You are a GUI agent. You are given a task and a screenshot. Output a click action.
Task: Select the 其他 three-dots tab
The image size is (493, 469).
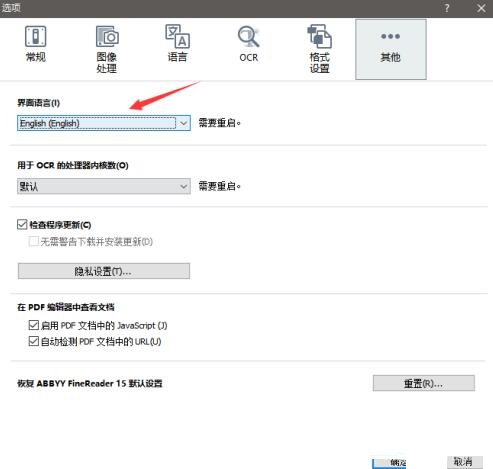coord(391,49)
